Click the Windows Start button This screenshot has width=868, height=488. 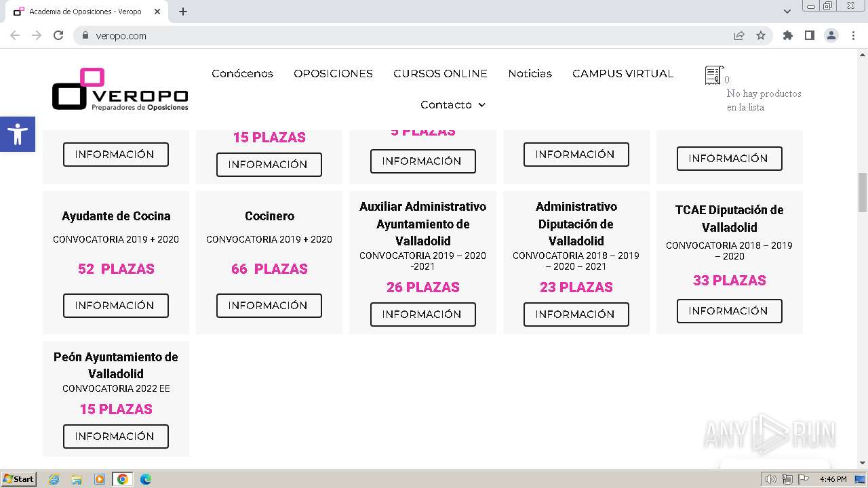coord(18,479)
